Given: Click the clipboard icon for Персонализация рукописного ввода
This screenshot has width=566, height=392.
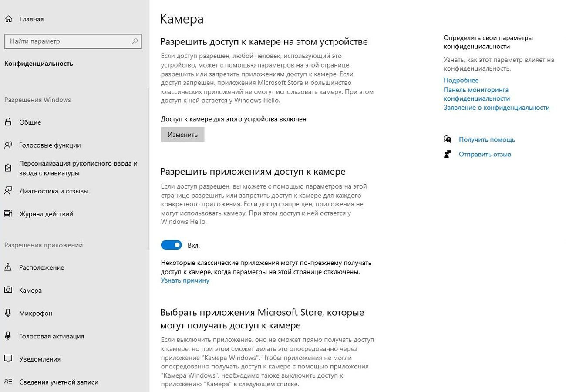Looking at the screenshot, I should tap(8, 168).
